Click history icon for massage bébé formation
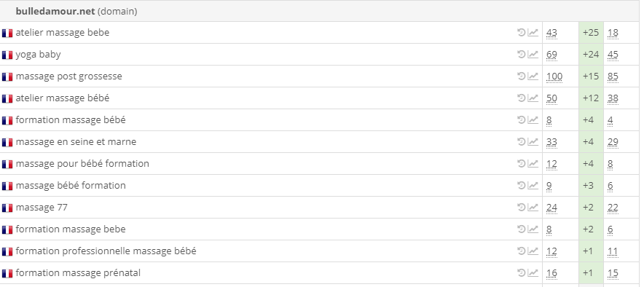Viewport: 644px width, 287px height. [x=521, y=185]
